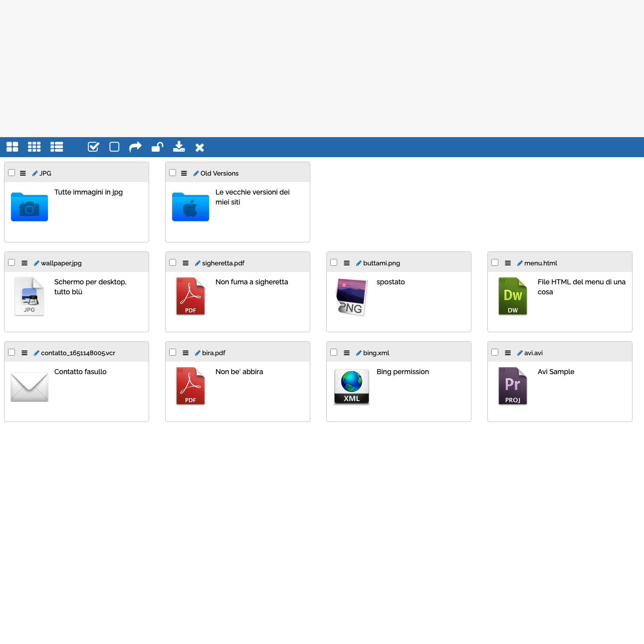Click the unlock padlock toolbar icon
Image resolution: width=644 pixels, height=644 pixels.
(157, 147)
